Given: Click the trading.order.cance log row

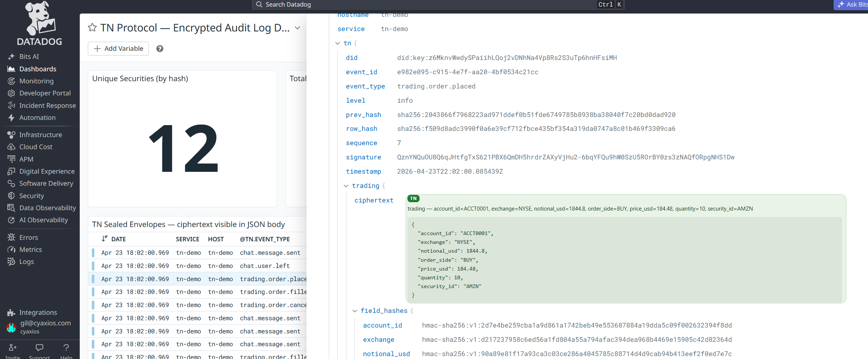Looking at the screenshot, I should tap(198, 305).
